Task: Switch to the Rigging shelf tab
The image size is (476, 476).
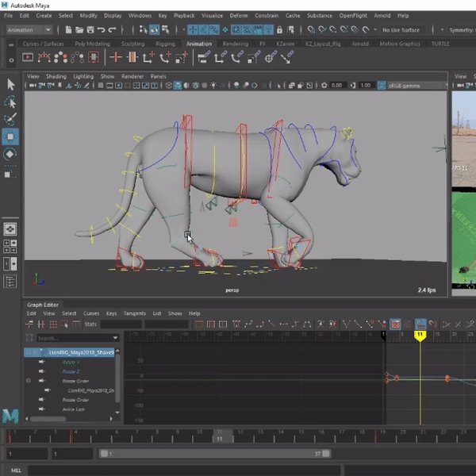Action: (167, 44)
